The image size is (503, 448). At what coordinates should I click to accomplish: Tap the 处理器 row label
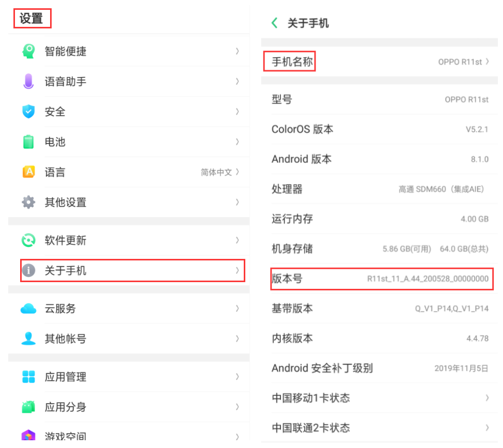287,189
